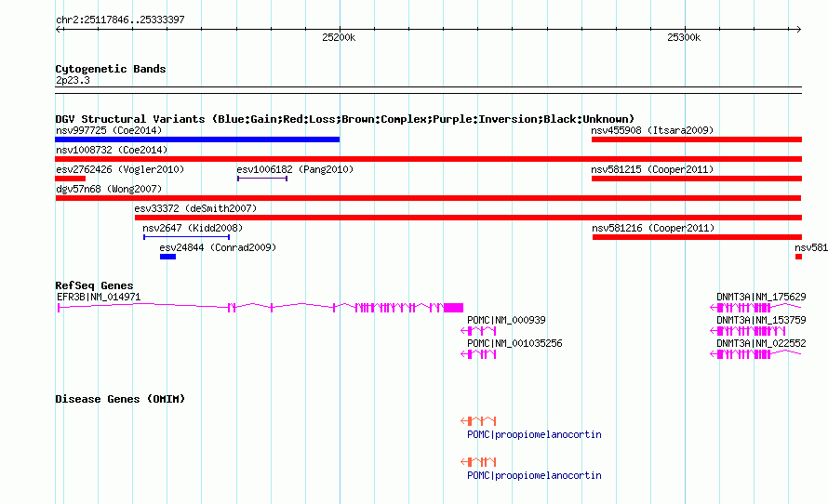Click the esv33372 (deSmith2007) variant label
This screenshot has width=828, height=504.
[195, 208]
